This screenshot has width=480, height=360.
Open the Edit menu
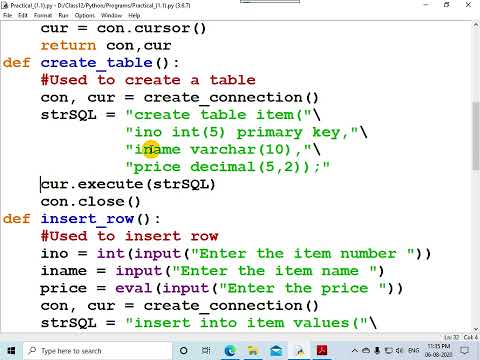tap(23, 15)
